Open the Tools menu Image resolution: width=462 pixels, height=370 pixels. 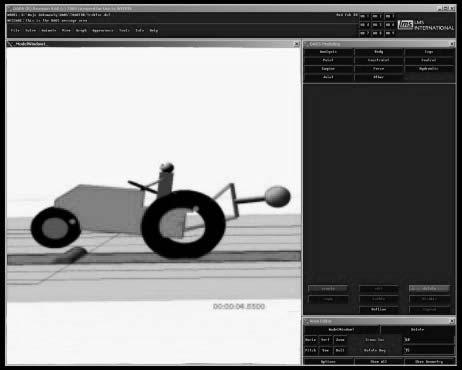(124, 30)
